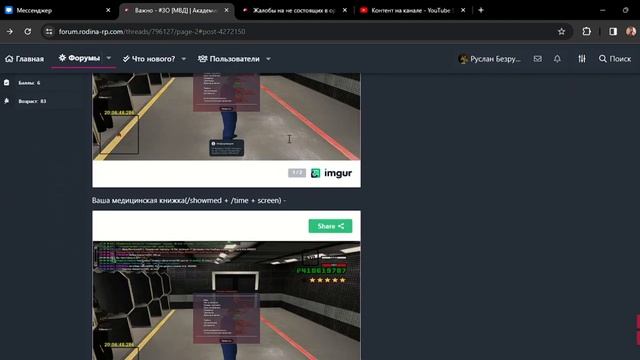Viewport: 640px width, 360px height.
Task: Switch to the Мессенджер browser tab
Action: tap(57, 10)
